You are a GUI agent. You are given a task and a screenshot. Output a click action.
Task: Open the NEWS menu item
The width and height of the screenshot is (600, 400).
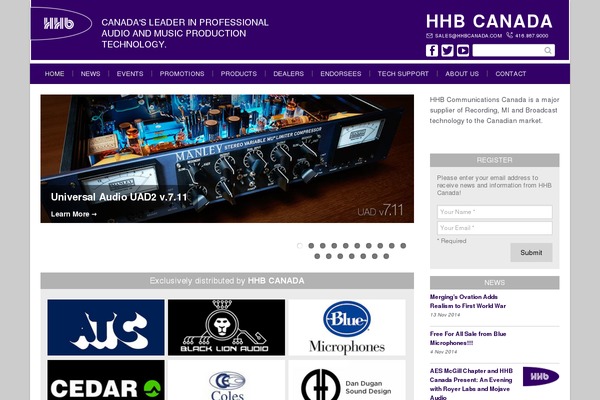[x=90, y=74]
